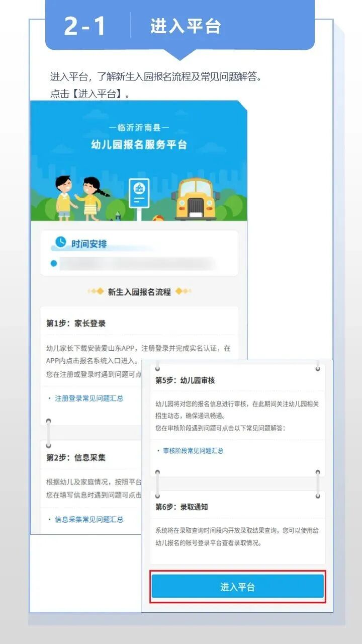Click the blurred schedule text under 时间安排
Screen dimensions: 362x644
click(x=136, y=264)
